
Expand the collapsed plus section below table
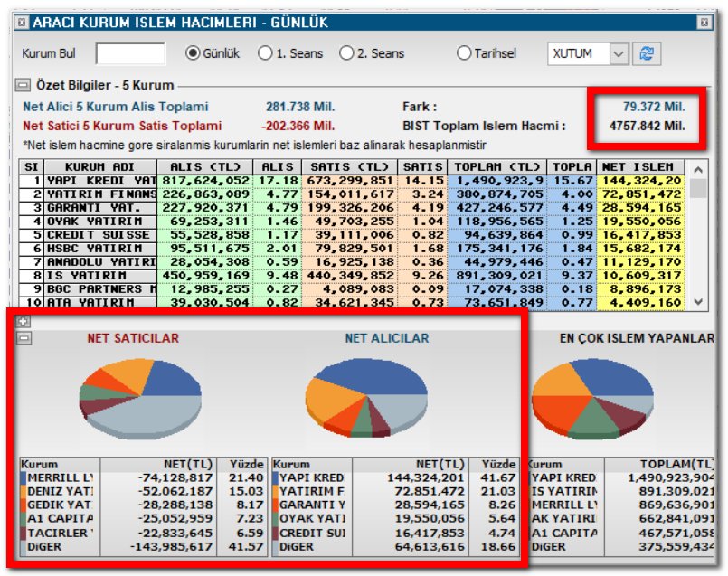[23, 321]
